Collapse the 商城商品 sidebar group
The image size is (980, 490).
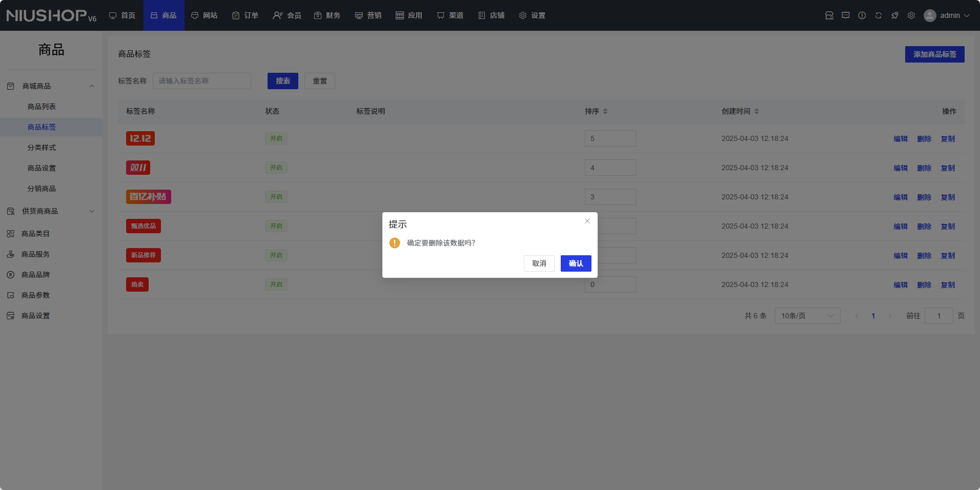(92, 86)
